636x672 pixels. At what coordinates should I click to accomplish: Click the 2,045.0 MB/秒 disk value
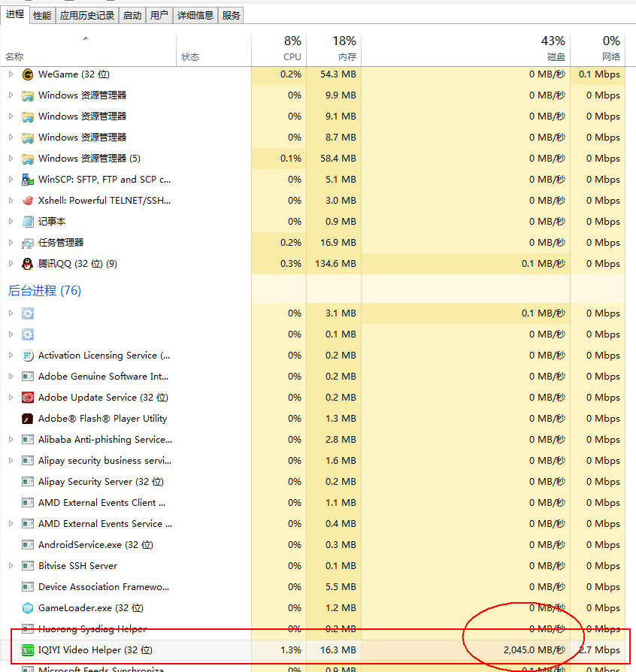[535, 650]
